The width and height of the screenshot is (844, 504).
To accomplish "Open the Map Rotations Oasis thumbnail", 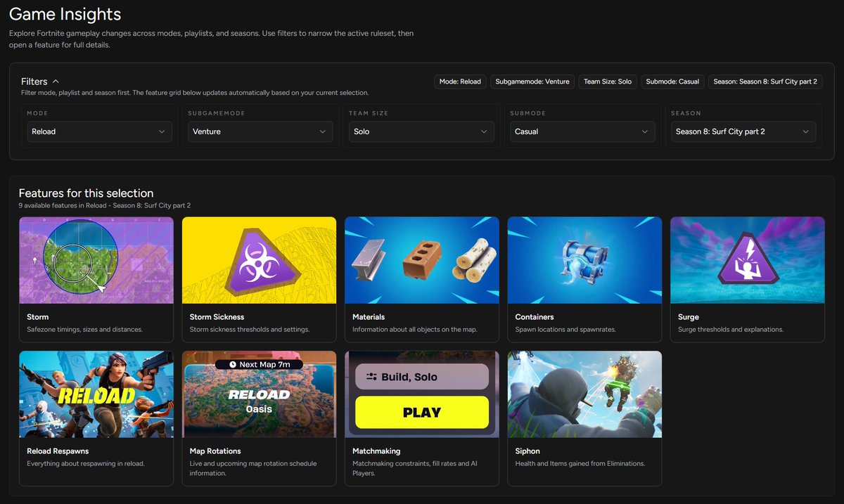I will click(259, 394).
